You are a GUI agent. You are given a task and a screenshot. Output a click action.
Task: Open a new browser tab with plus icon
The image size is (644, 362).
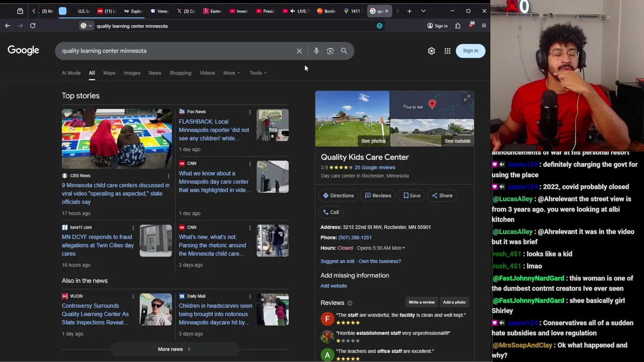[410, 11]
